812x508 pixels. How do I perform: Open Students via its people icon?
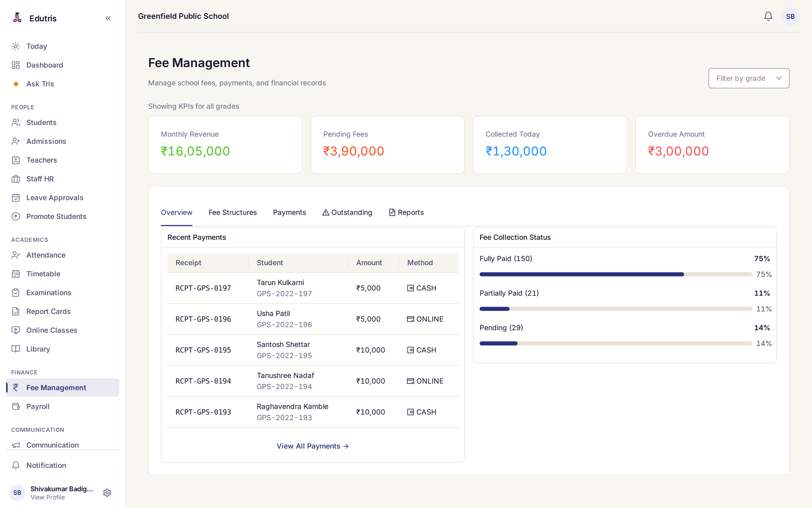[x=16, y=122]
